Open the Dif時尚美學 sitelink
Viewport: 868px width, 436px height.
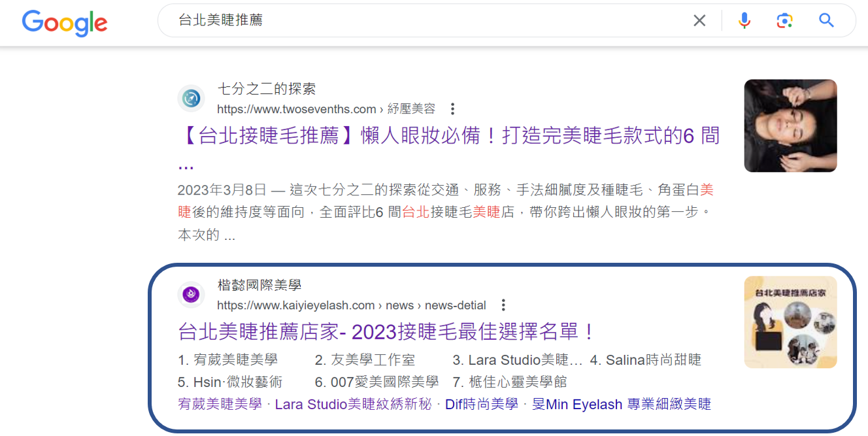pos(482,405)
